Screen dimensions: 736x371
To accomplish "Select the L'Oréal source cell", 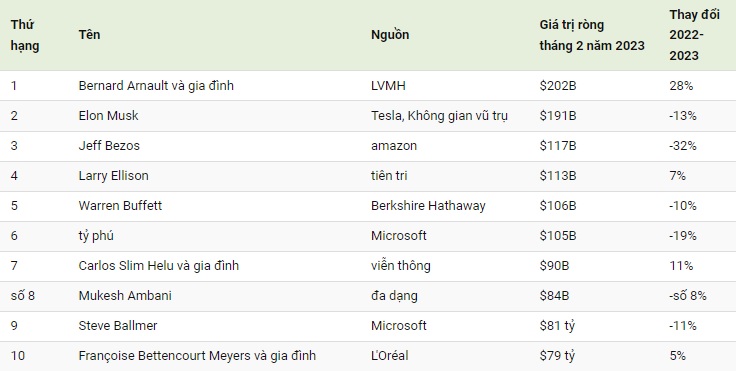I will point(390,356).
